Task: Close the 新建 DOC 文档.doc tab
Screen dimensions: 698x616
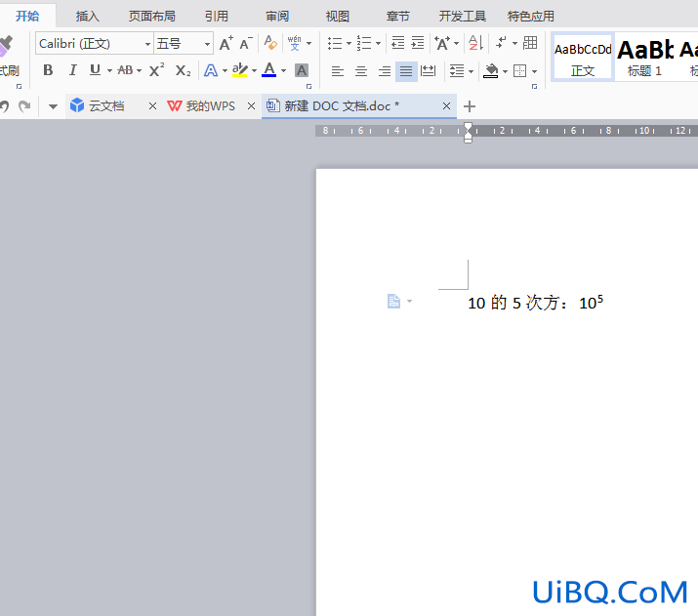Action: pyautogui.click(x=446, y=106)
